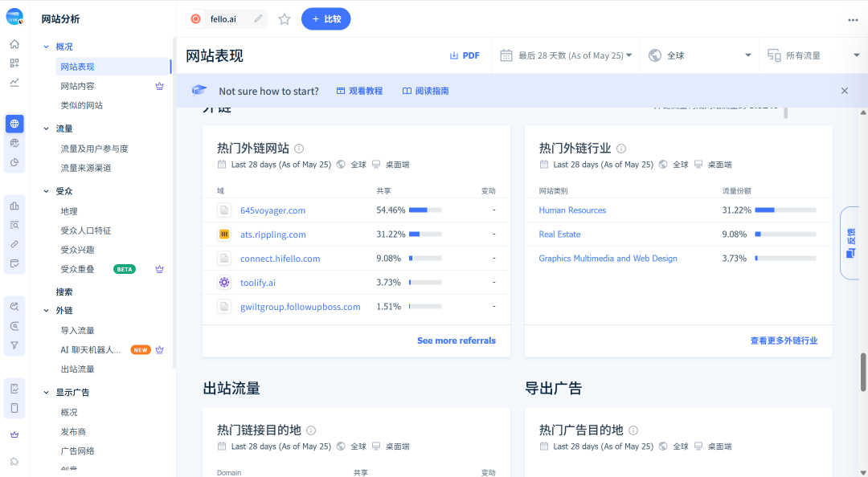Open the Real Estate category link
The width and height of the screenshot is (868, 477).
click(x=559, y=234)
